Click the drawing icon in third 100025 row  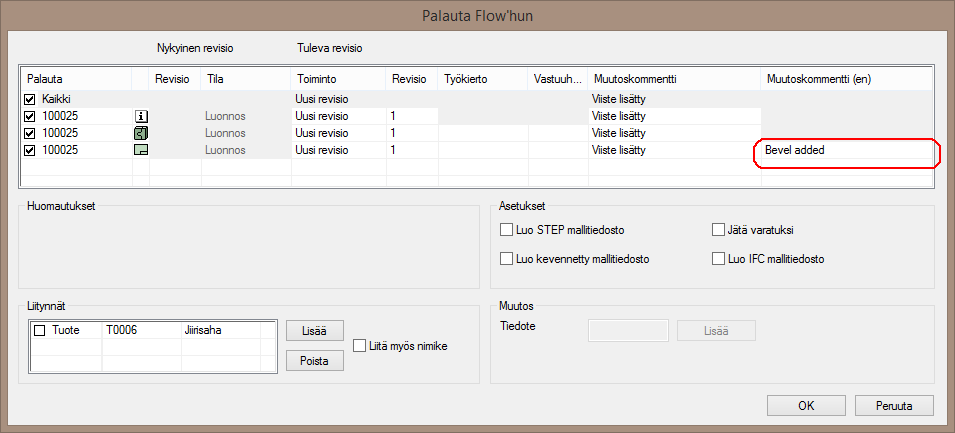[141, 150]
